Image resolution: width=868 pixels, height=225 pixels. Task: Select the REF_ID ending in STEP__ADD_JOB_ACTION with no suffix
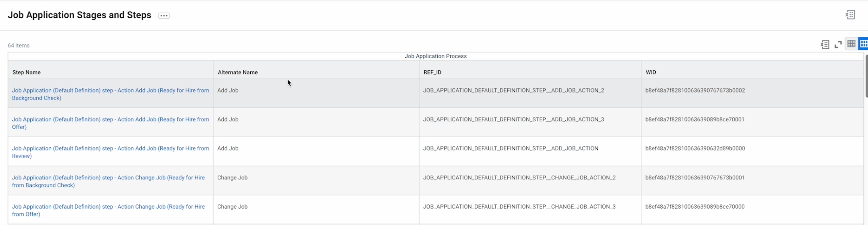click(511, 148)
